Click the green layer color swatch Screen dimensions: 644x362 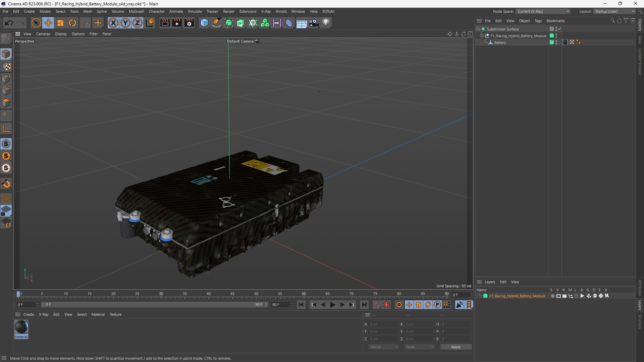click(x=485, y=296)
